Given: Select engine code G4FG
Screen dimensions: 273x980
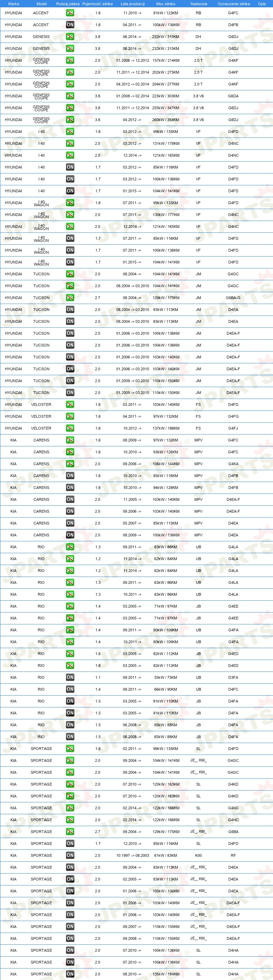Looking at the screenshot, I should 233,417.
